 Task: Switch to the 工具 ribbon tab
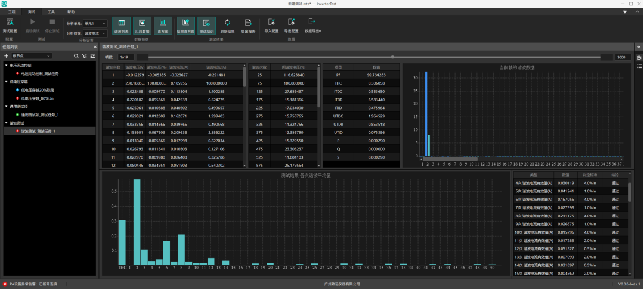[x=51, y=11]
